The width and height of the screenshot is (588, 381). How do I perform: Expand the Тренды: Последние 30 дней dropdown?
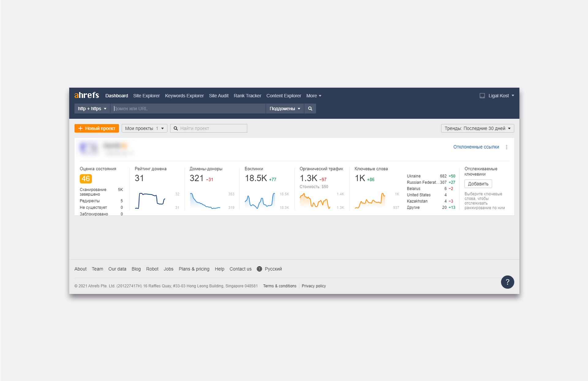(x=477, y=128)
